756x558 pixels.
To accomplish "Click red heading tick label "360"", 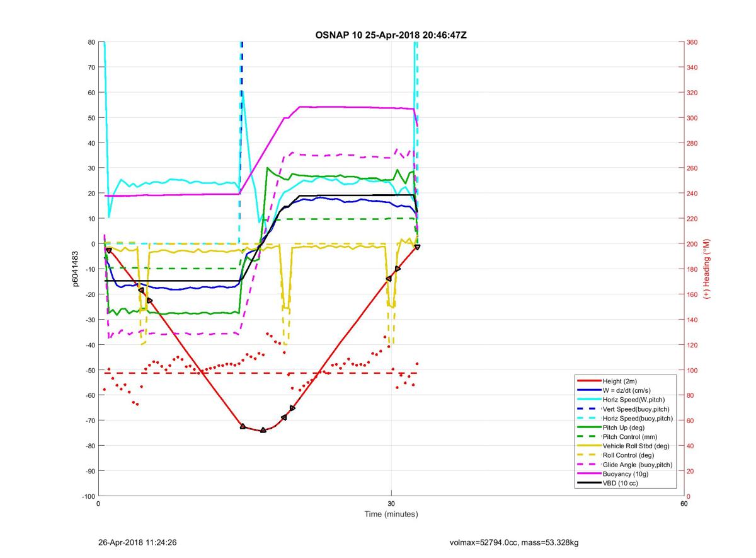I will click(x=693, y=42).
